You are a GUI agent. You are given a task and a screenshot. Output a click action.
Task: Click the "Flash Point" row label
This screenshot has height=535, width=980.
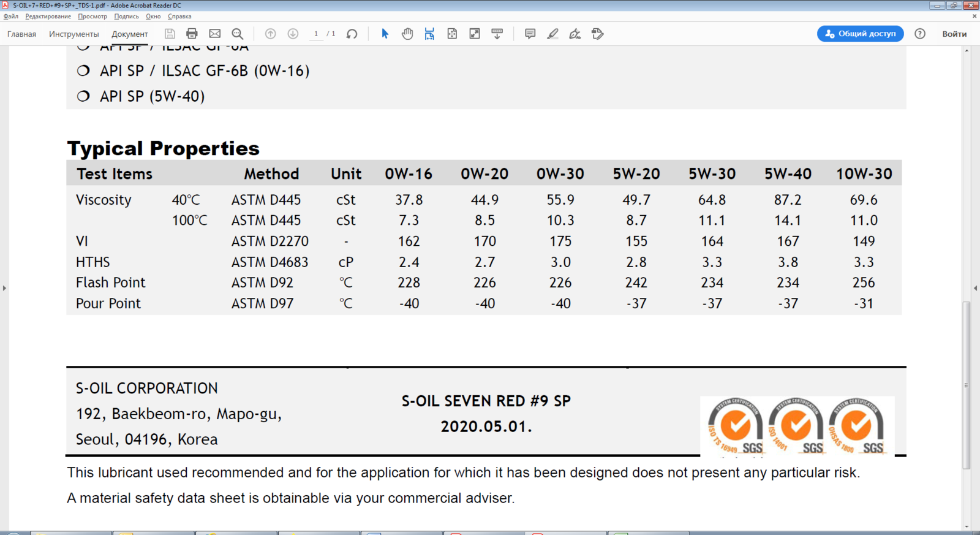pyautogui.click(x=111, y=283)
